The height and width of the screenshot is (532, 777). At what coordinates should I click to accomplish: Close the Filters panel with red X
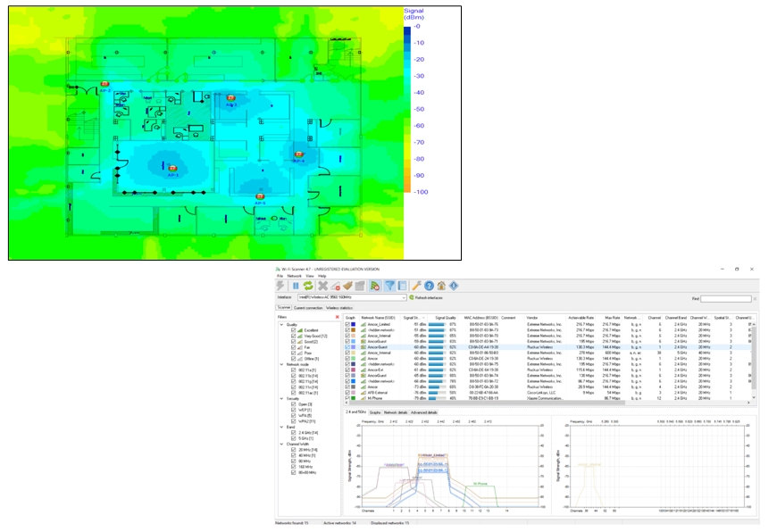[x=337, y=317]
